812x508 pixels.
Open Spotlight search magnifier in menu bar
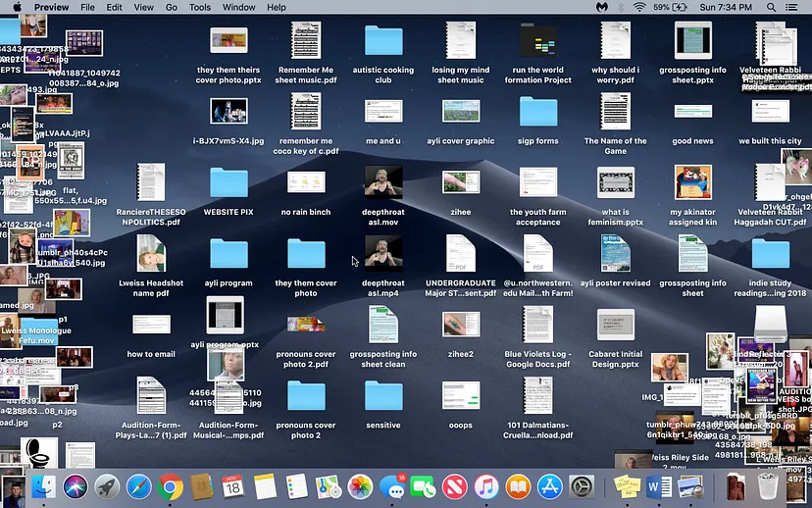(x=771, y=7)
